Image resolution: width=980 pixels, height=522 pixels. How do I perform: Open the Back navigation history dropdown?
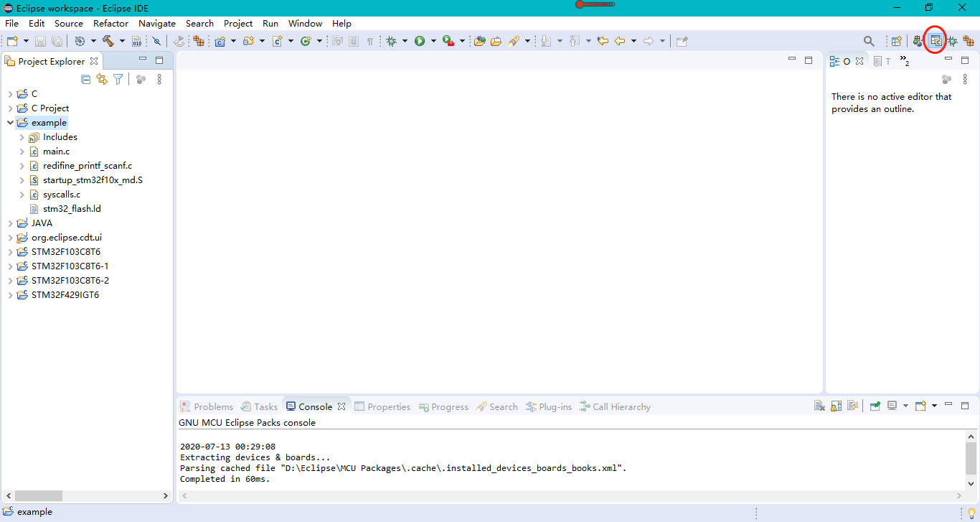[x=633, y=42]
